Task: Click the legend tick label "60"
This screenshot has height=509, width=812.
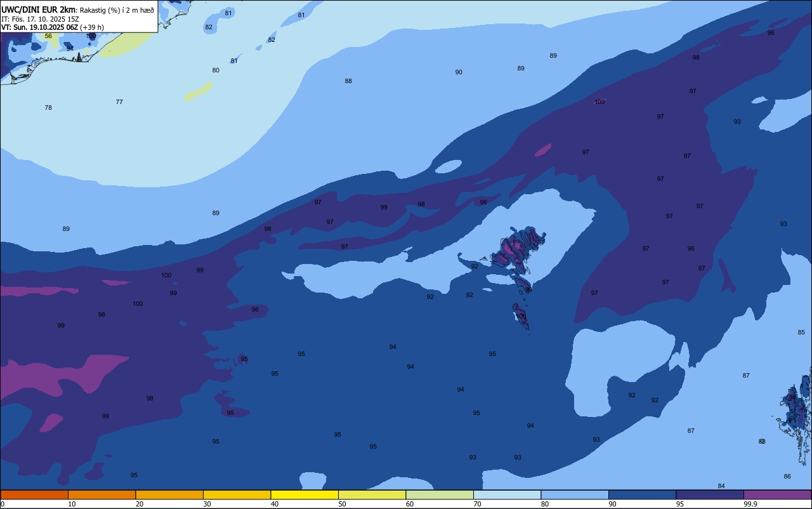Action: (410, 504)
